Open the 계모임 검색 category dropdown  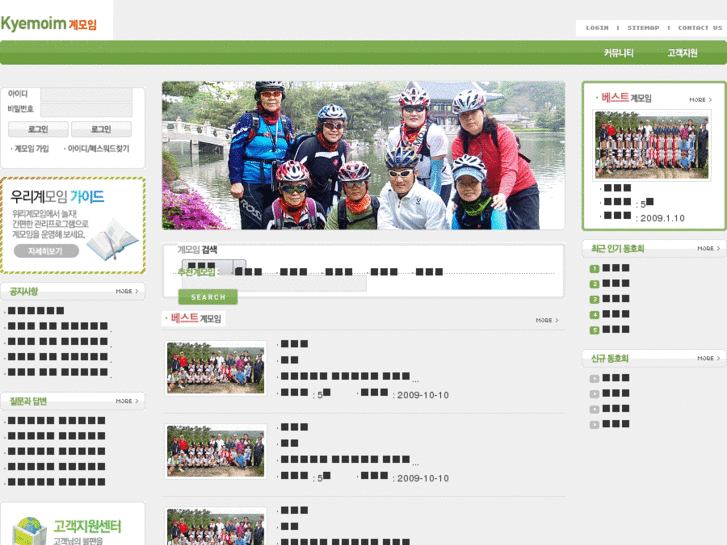[x=214, y=267]
